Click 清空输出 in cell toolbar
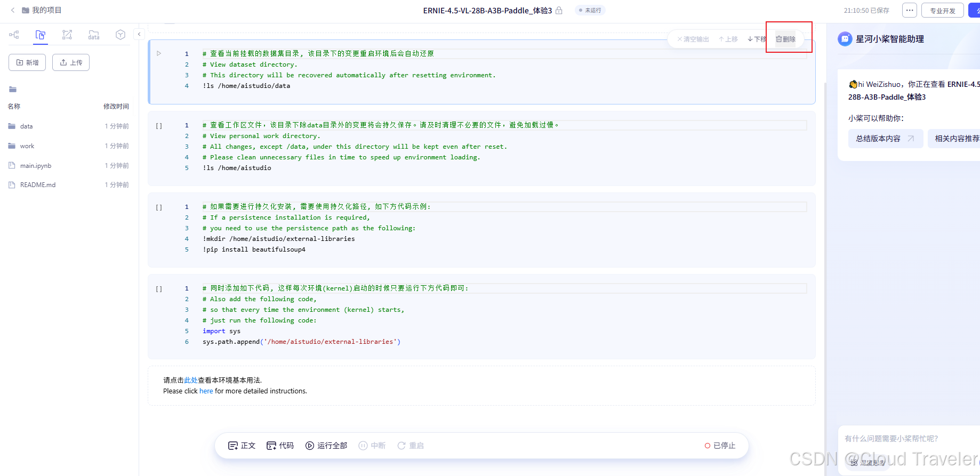The image size is (980, 476). click(693, 39)
